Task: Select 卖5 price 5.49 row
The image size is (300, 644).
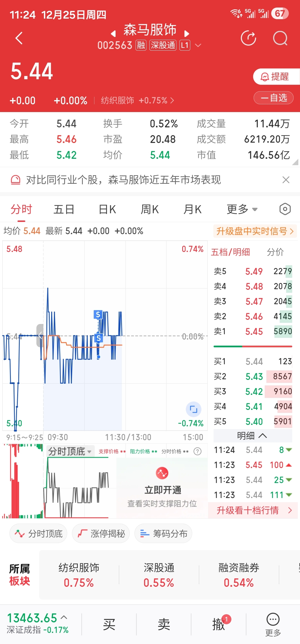Action: click(253, 271)
